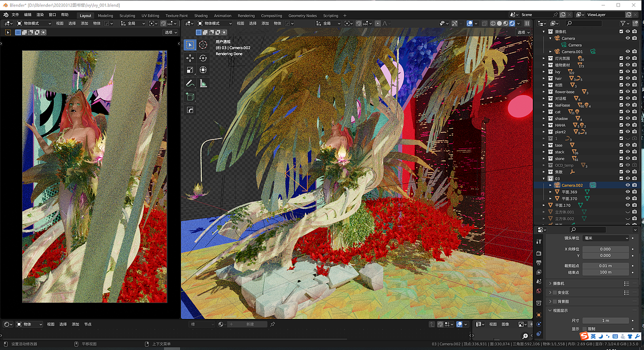Viewport: 644px width, 350px height.
Task: Enable the 安全区 checkbox
Action: tap(554, 292)
